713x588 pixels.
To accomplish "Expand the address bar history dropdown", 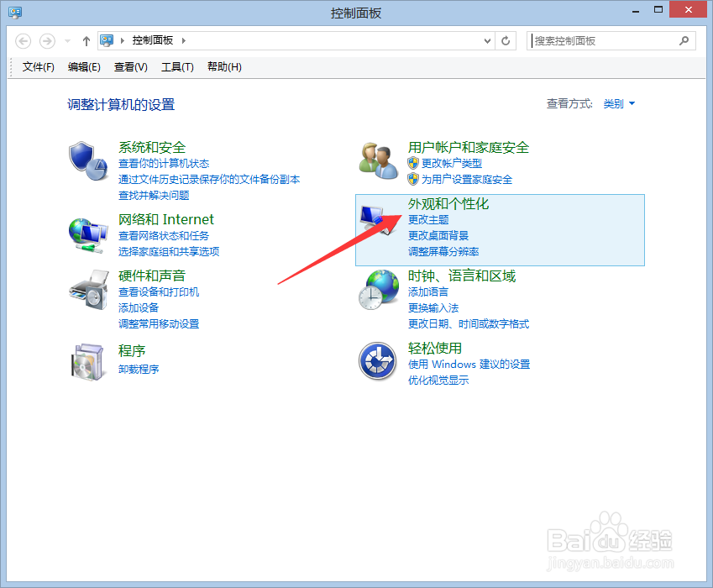I will (487, 41).
